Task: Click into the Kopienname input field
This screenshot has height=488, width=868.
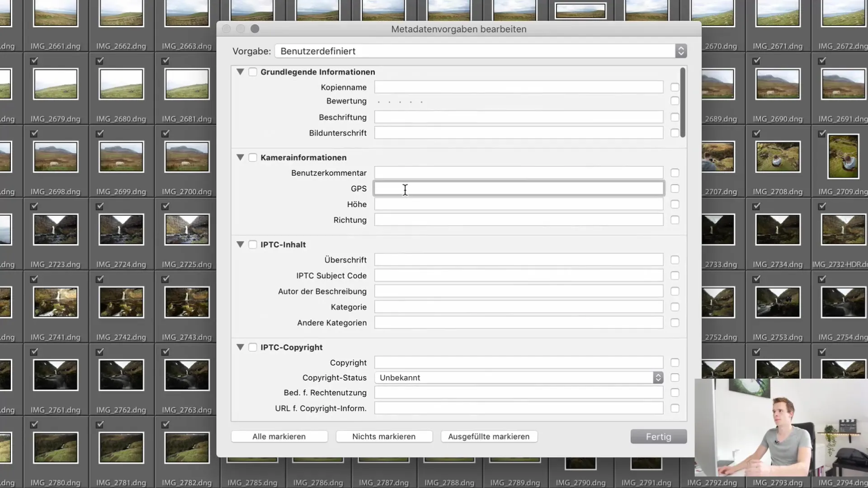Action: coord(519,87)
